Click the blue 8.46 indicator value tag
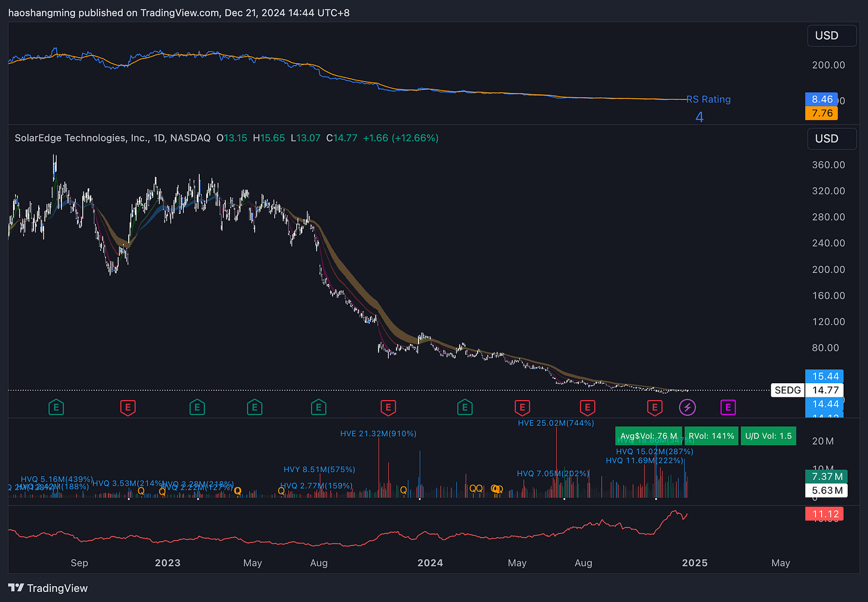868x602 pixels. click(821, 100)
